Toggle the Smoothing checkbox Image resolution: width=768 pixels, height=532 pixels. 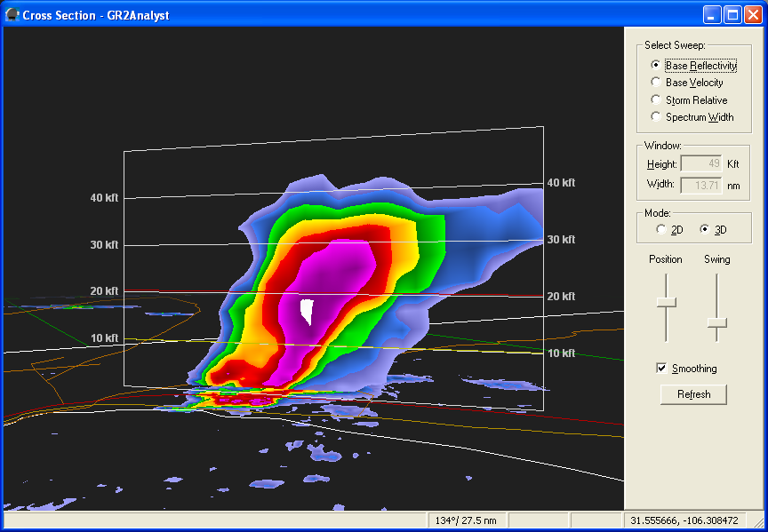661,369
